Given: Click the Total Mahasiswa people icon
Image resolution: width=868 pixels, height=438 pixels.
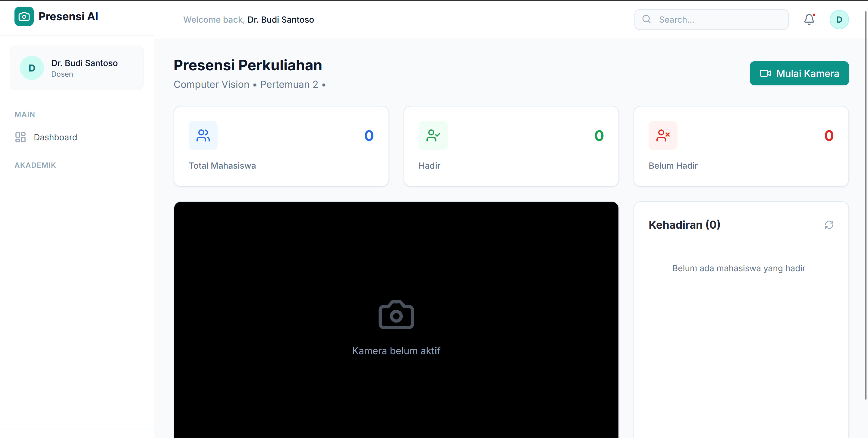Looking at the screenshot, I should click(203, 135).
